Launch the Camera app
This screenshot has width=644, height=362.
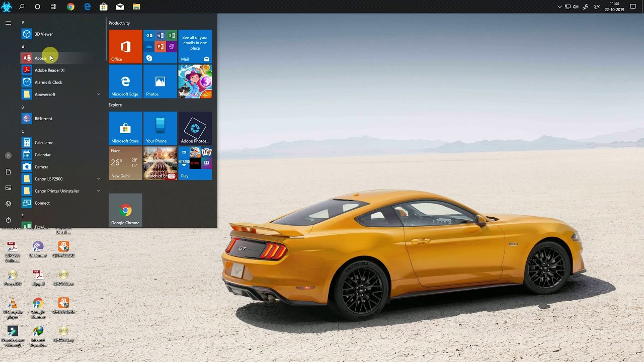pos(60,167)
